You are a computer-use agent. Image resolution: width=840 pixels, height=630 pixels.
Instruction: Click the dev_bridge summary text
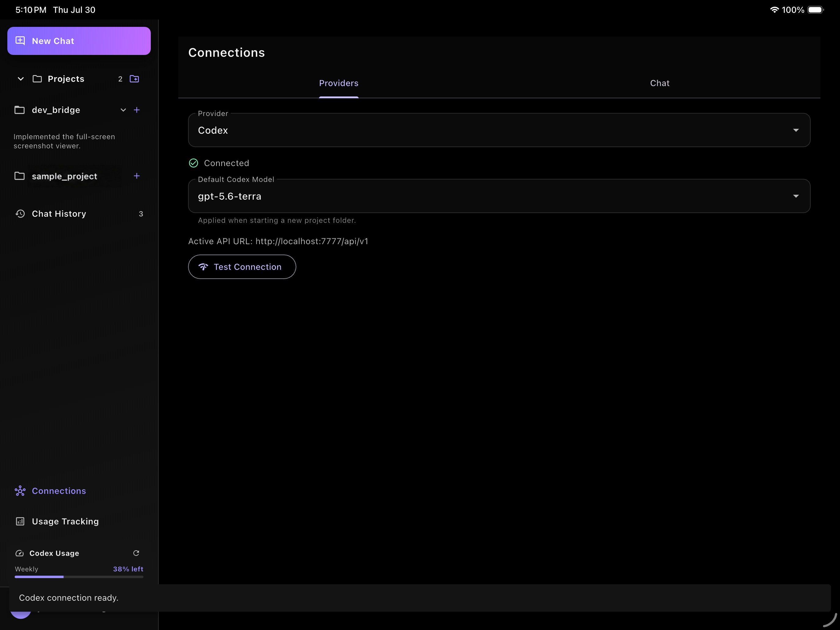click(x=65, y=141)
